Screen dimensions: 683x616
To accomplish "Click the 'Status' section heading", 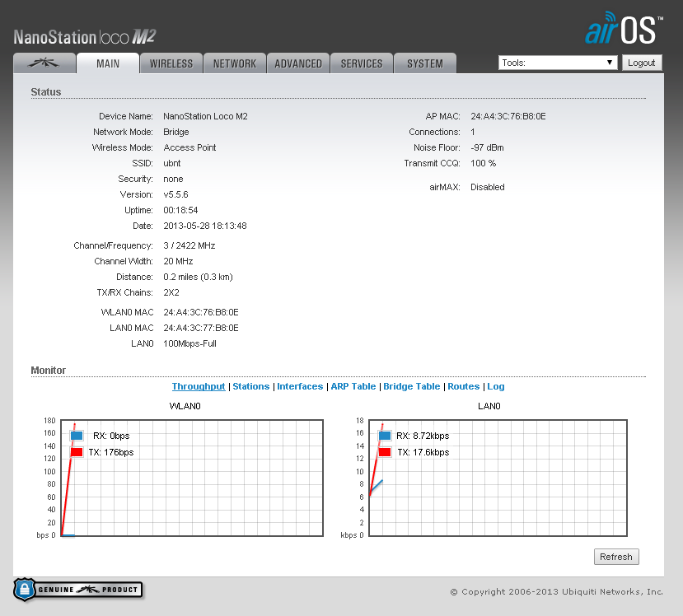I will click(46, 92).
